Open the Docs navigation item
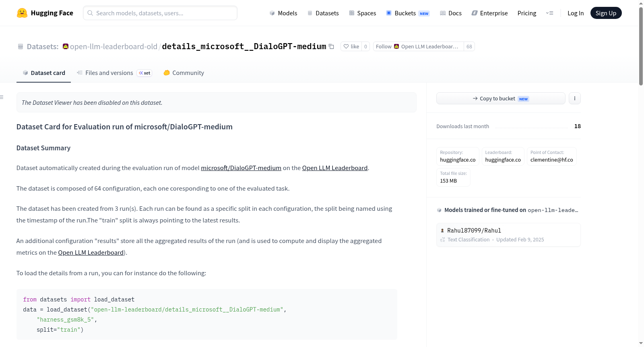The width and height of the screenshot is (644, 347). (451, 13)
